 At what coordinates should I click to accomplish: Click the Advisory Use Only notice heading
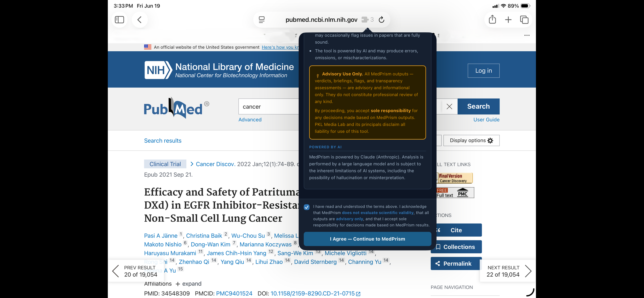coord(342,74)
